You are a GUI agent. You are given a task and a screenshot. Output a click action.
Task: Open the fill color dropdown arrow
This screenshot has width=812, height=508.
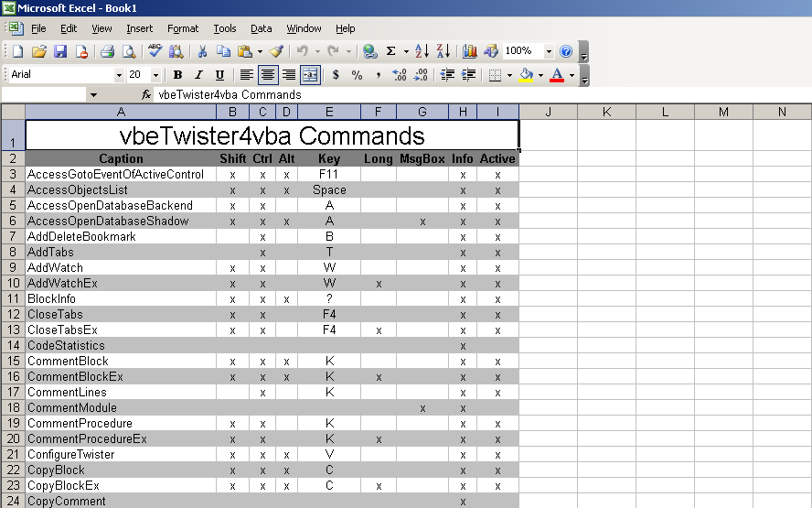(540, 76)
